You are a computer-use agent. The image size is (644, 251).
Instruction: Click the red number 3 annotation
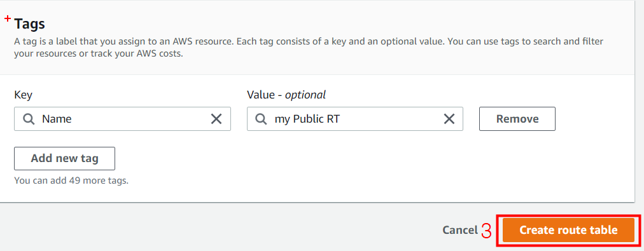[x=486, y=231]
